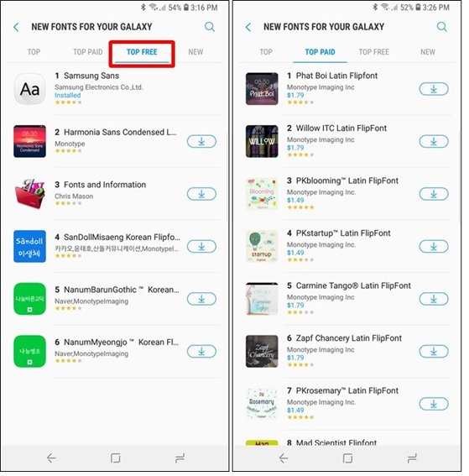Tap the search icon on the right screen
Screen dimensions: 469x476
(441, 27)
